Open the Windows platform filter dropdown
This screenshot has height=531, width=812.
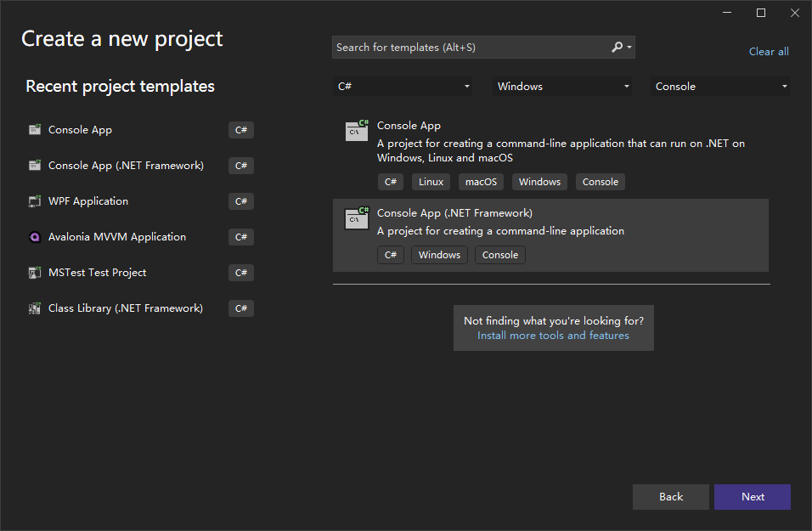coord(562,87)
